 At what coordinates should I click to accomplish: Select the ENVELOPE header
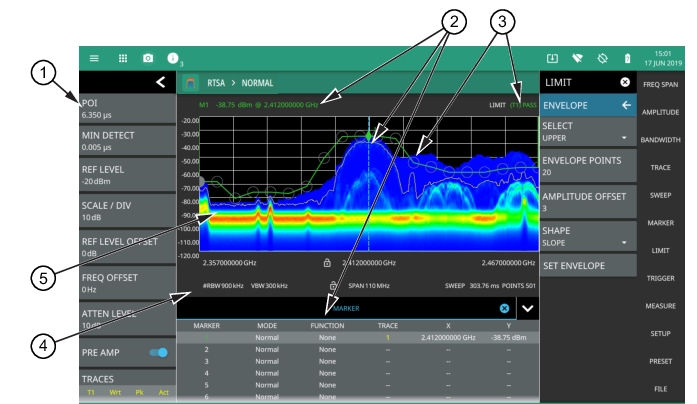tap(588, 105)
